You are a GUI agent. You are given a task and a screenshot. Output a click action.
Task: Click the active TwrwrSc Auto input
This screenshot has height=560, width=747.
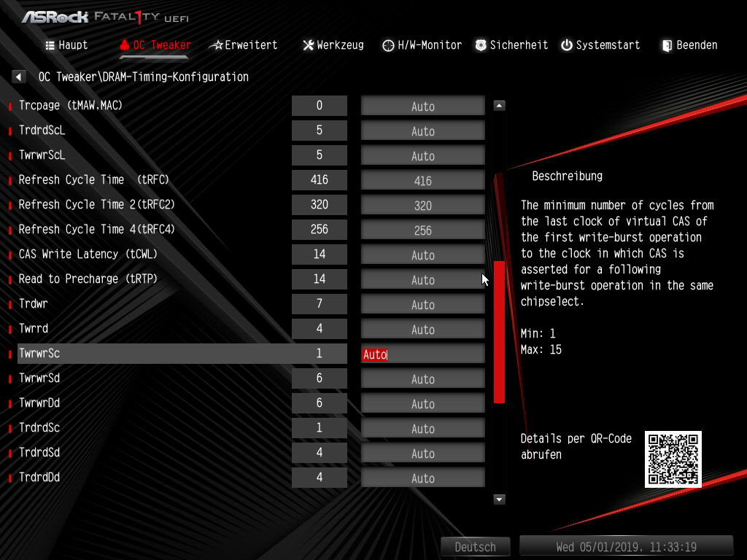click(x=422, y=354)
